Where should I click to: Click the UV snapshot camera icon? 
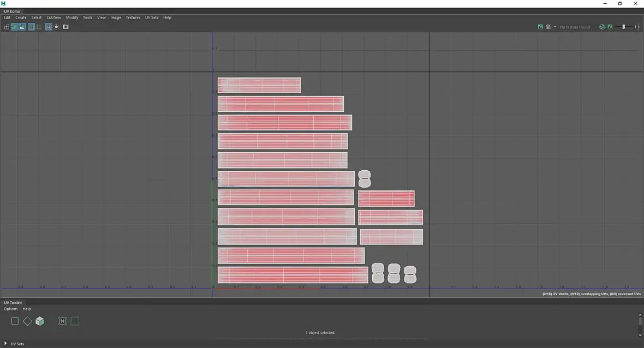pyautogui.click(x=65, y=27)
